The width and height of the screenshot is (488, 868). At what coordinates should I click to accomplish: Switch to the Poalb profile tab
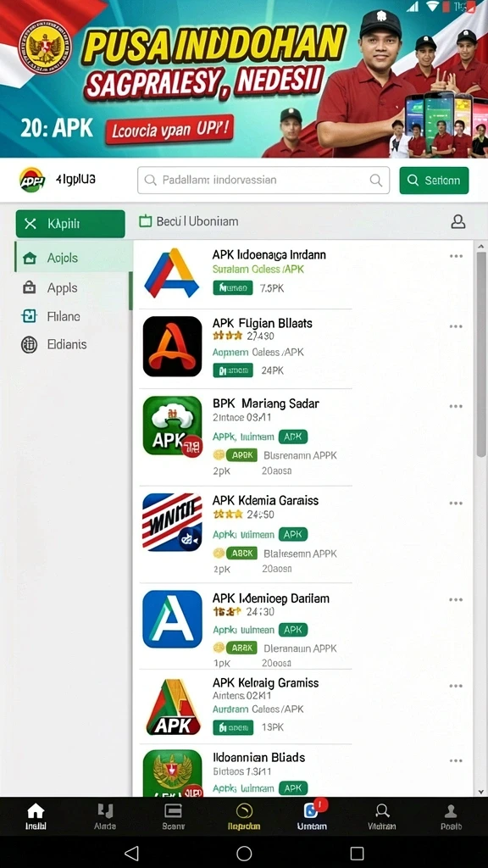[x=451, y=817]
